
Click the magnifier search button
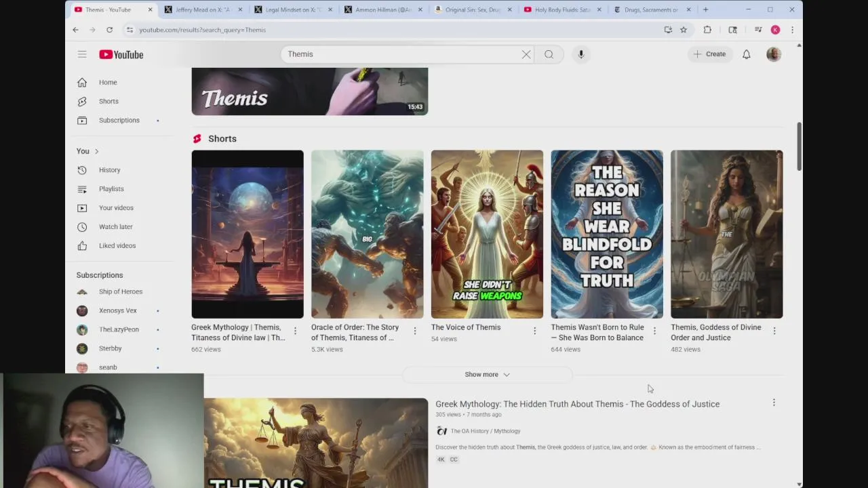549,54
